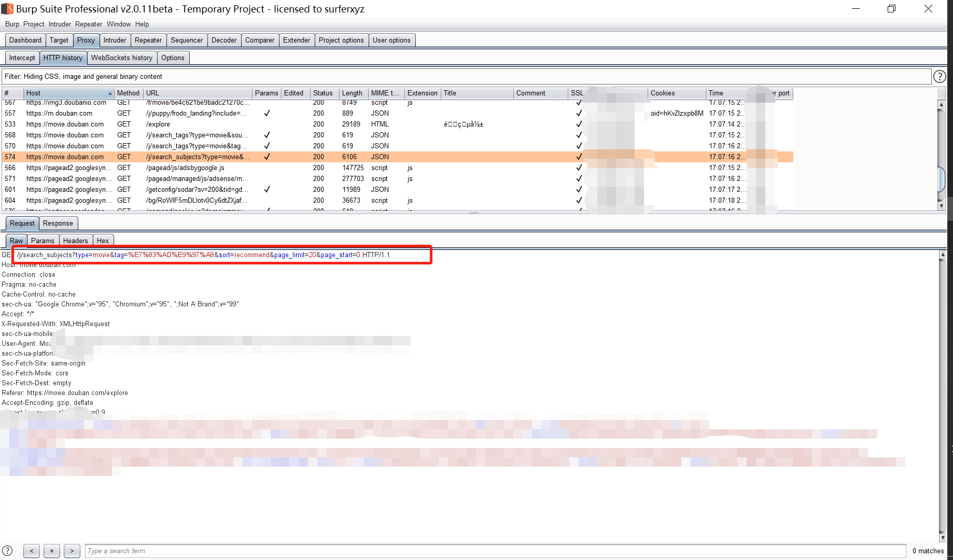Switch to the Headers view tab
953x560 pixels.
tap(76, 241)
